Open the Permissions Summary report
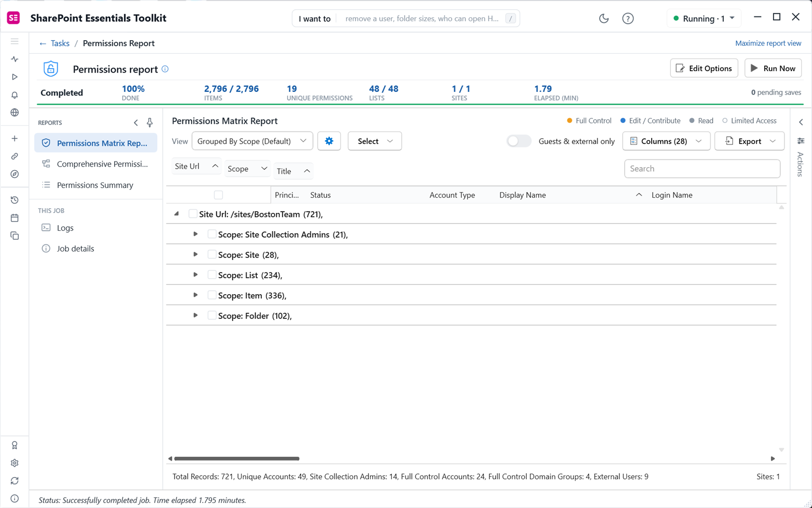The width and height of the screenshot is (812, 508). coord(96,185)
